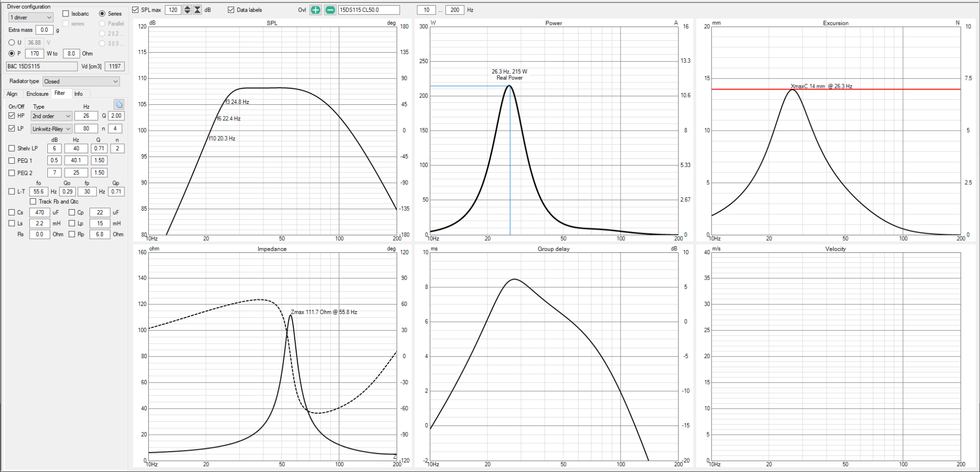Viewport: 980px width, 472px height.
Task: Switch to the Align tab
Action: pos(12,94)
